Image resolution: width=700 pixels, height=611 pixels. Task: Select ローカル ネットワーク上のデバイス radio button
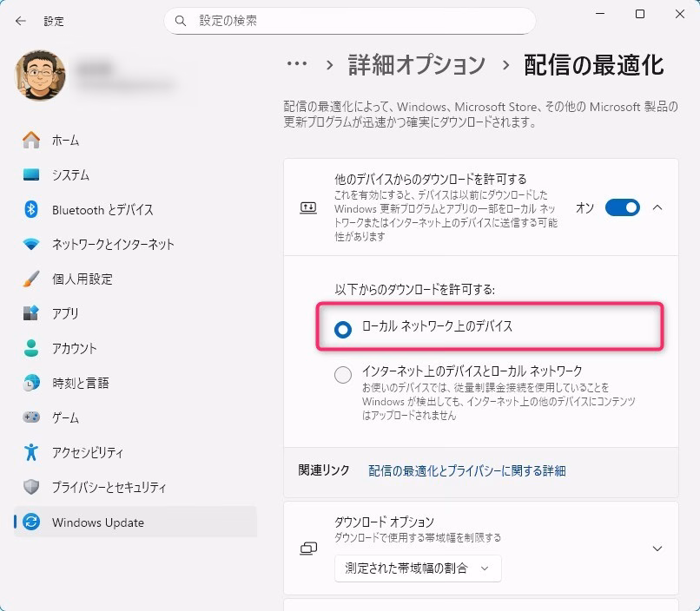(x=343, y=328)
